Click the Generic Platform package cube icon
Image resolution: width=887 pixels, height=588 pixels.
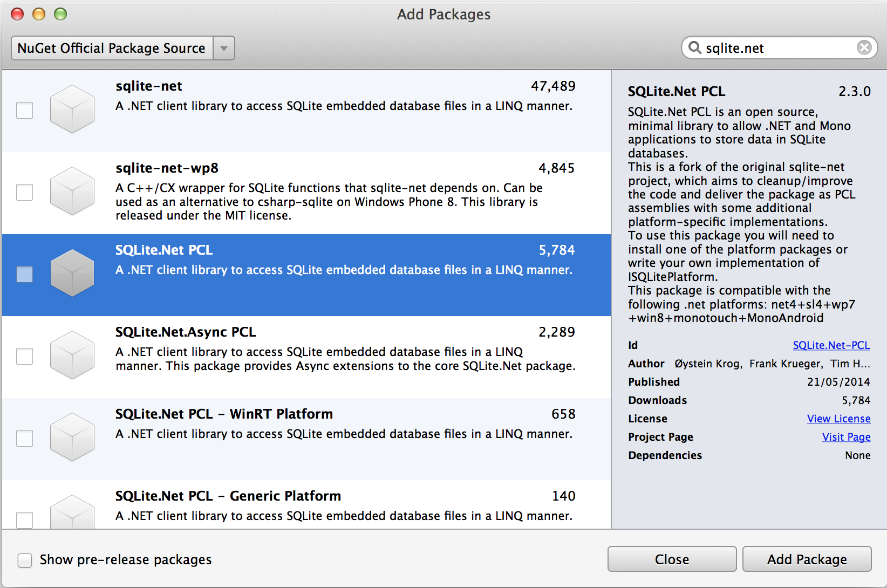pyautogui.click(x=72, y=511)
